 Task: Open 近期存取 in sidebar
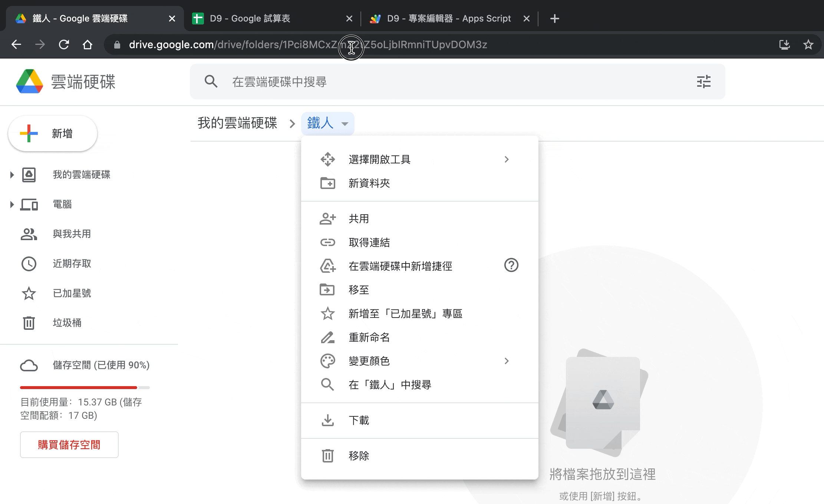tap(72, 263)
